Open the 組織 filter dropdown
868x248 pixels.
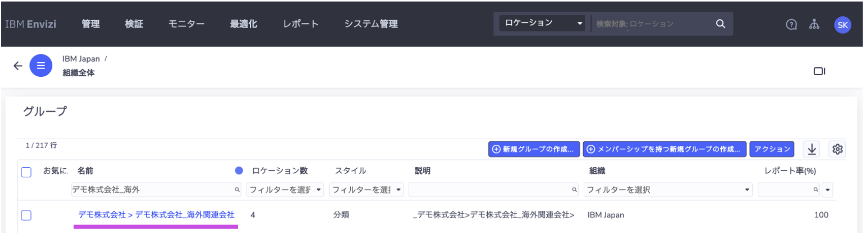(668, 190)
